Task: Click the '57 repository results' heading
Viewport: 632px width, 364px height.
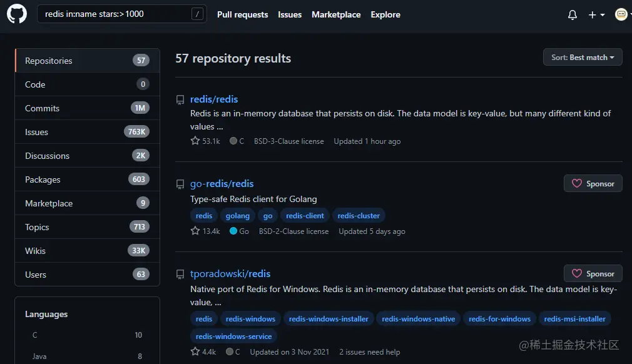Action: click(233, 58)
